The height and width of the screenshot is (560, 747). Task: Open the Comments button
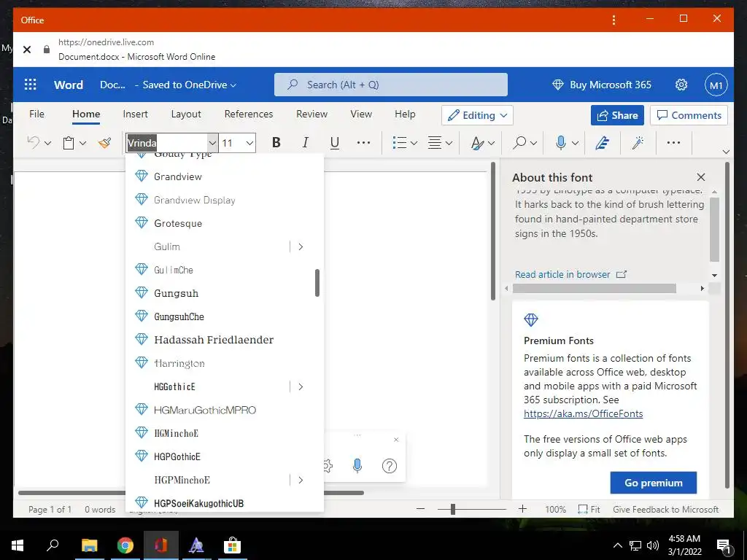coord(689,115)
